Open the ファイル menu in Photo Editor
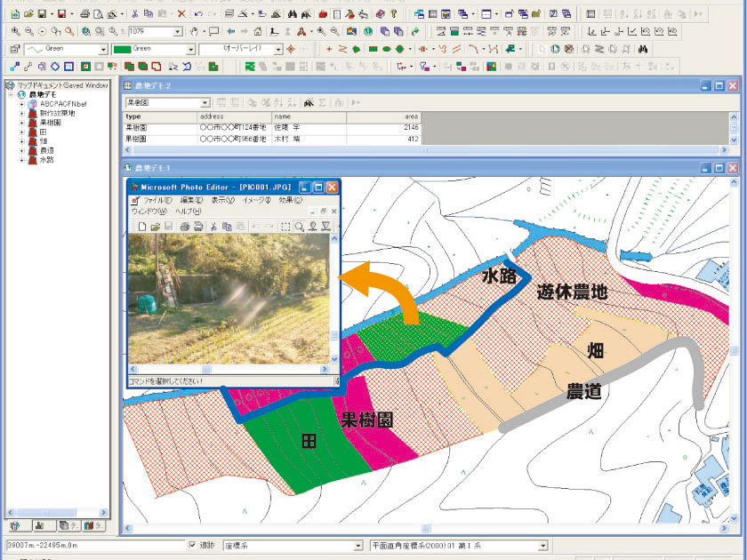The image size is (747, 560). click(x=157, y=201)
